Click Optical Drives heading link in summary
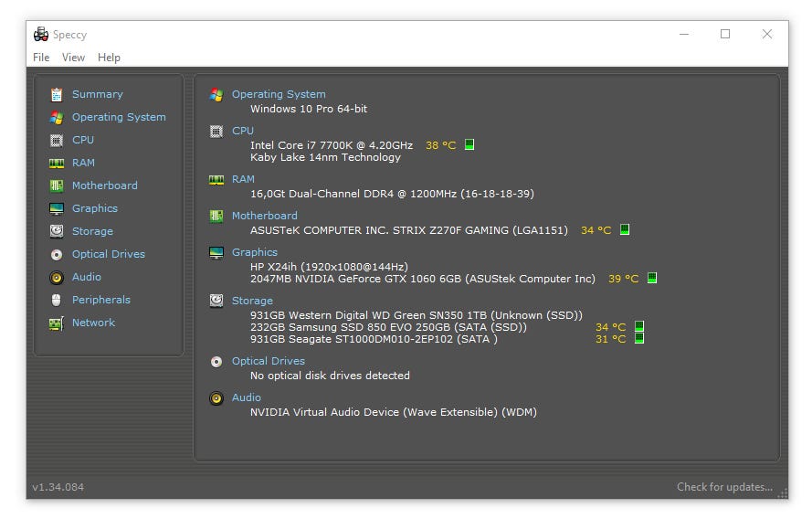The image size is (812, 519). 269,361
